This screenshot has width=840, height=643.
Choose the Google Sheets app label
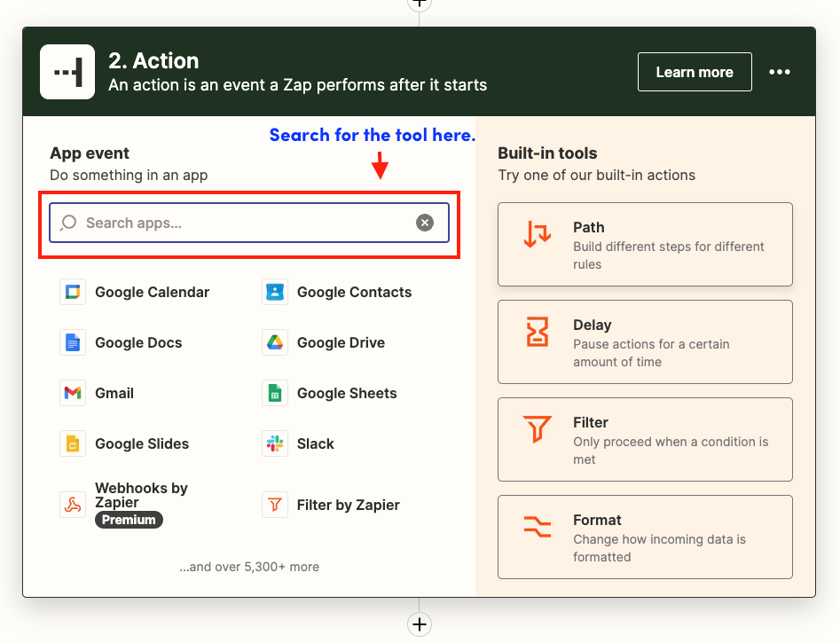coord(347,393)
